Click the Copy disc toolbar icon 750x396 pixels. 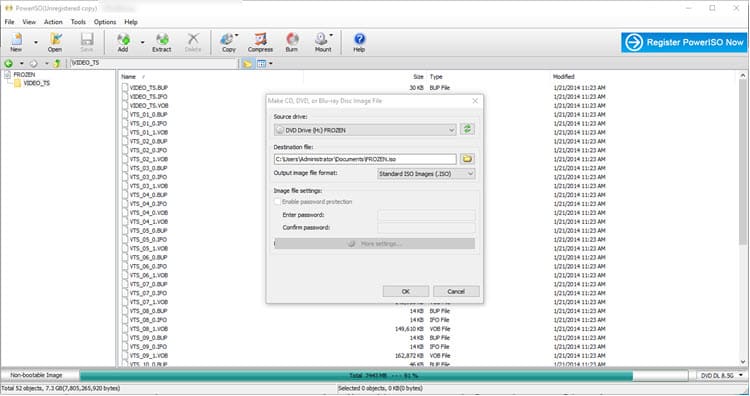pyautogui.click(x=229, y=42)
